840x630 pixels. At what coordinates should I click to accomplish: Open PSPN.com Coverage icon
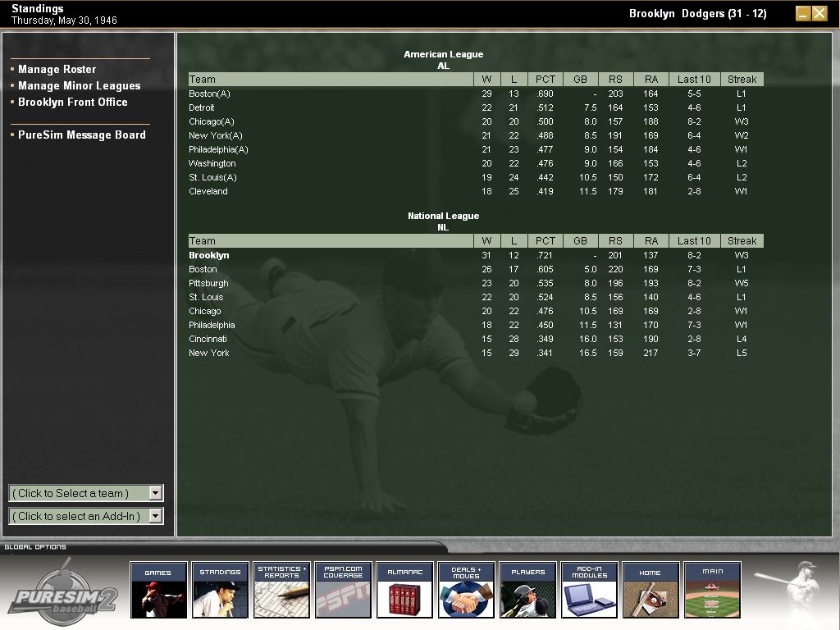pyautogui.click(x=344, y=589)
